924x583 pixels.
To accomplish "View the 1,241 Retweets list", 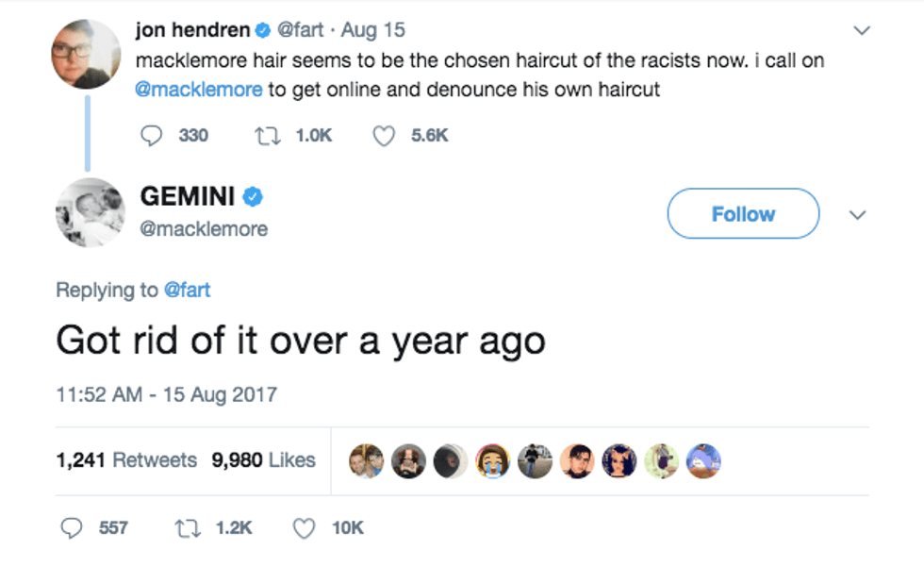I will click(126, 460).
